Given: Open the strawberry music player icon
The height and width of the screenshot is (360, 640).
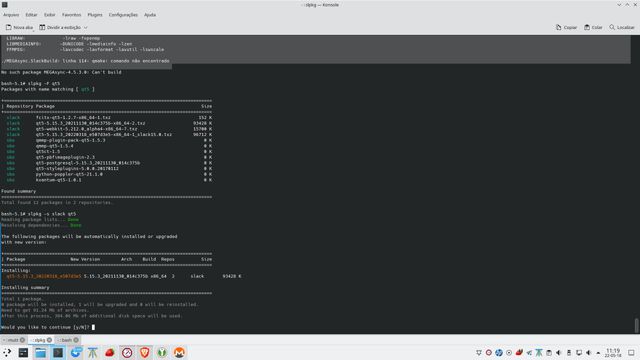Looking at the screenshot, I should point(109,352).
